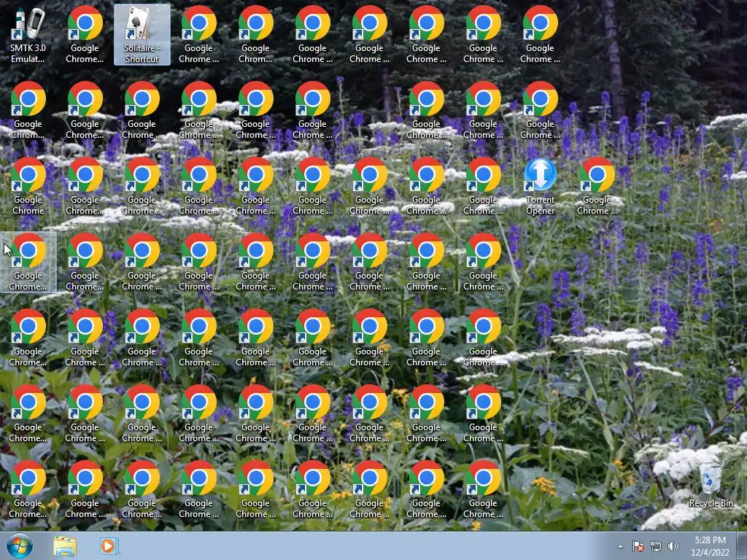Select Chrome shortcut immediately right of Torrent Opener

point(597,187)
